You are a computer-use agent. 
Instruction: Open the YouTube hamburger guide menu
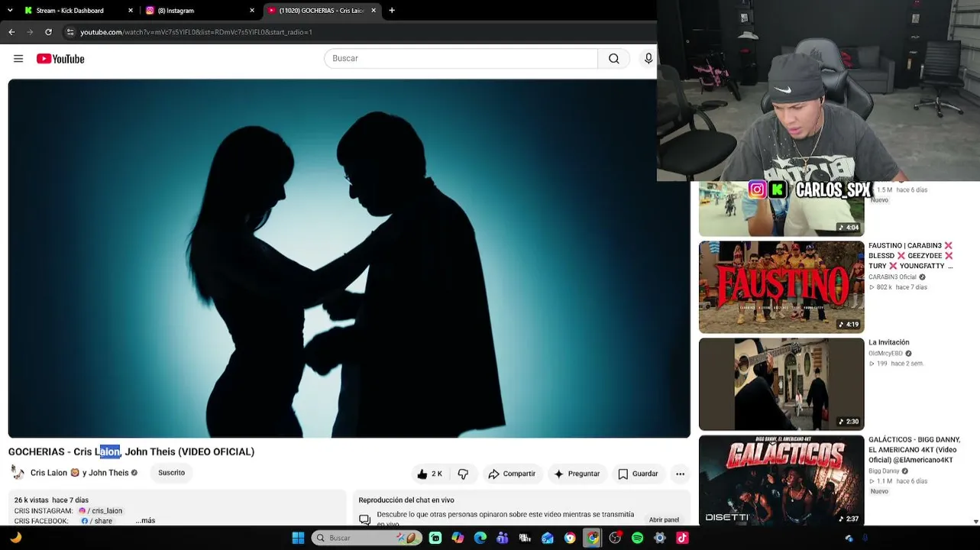tap(18, 59)
